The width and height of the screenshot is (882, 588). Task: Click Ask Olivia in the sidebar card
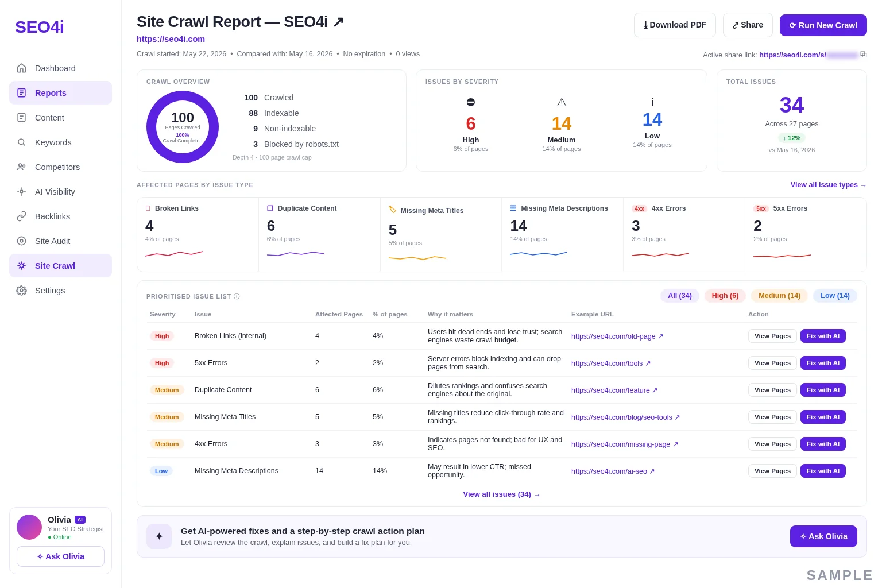[60, 556]
